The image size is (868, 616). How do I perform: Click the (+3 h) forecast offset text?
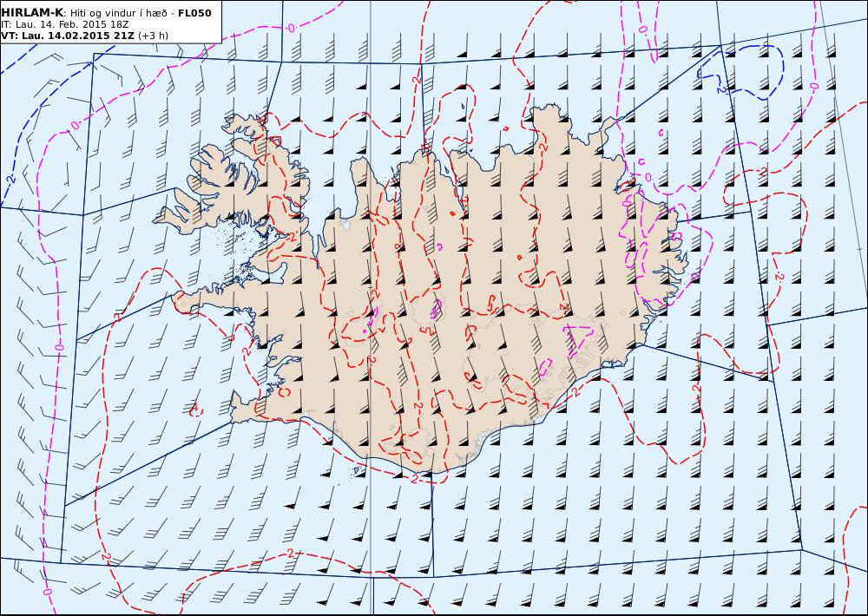[x=154, y=36]
